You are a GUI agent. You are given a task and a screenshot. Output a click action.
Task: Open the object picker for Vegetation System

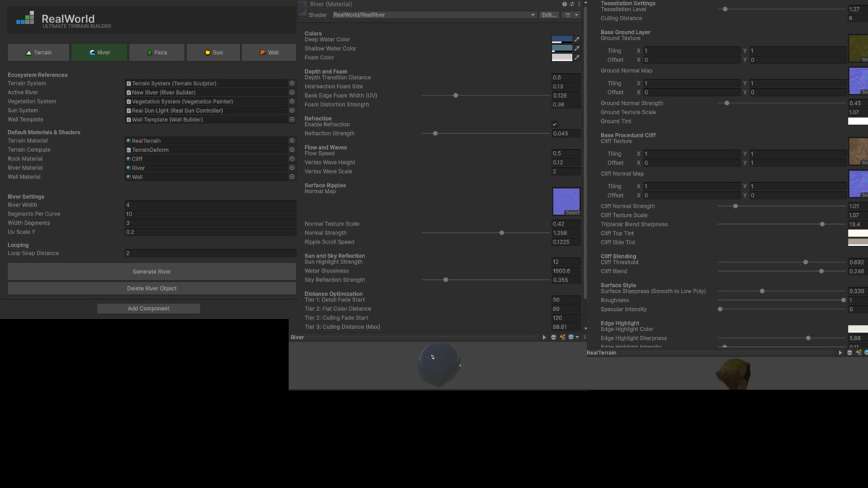(x=292, y=101)
